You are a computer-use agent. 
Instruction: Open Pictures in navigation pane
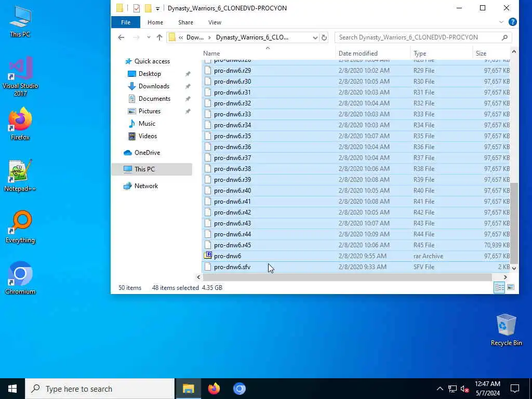click(149, 111)
